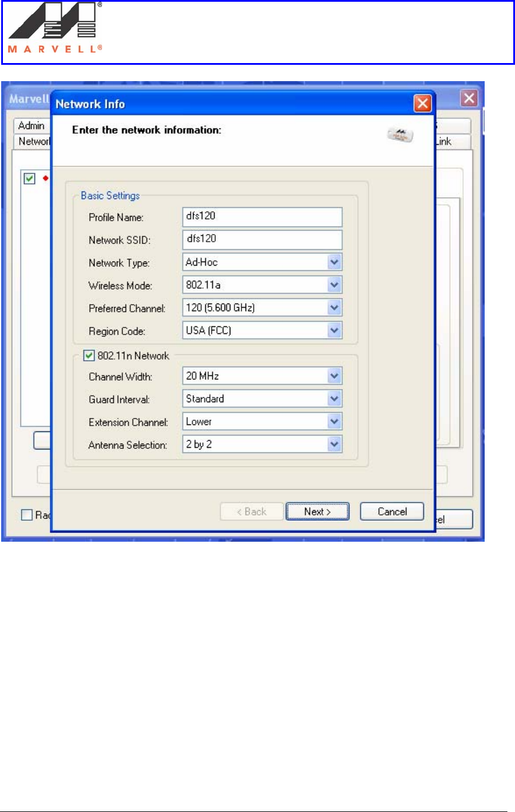Screen dimensions: 515x812
Task: Open the Network Type dropdown showing Ad-Hoc
Action: [x=262, y=262]
